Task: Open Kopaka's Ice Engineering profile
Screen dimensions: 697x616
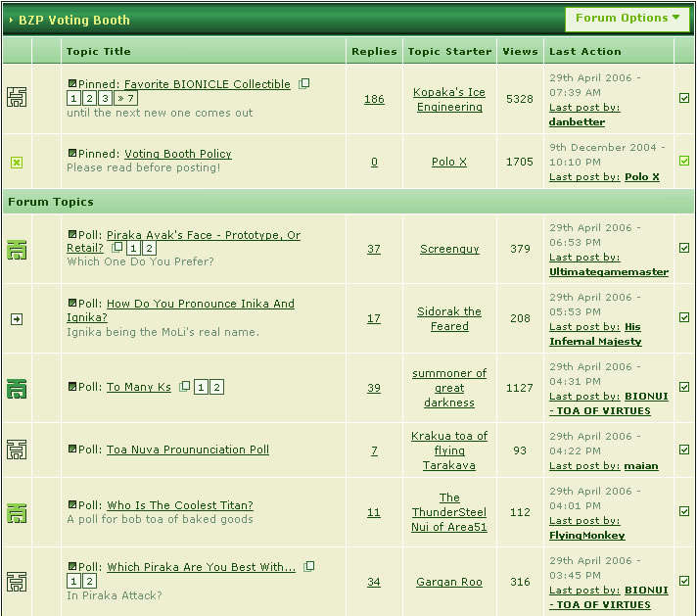Action: tap(449, 99)
